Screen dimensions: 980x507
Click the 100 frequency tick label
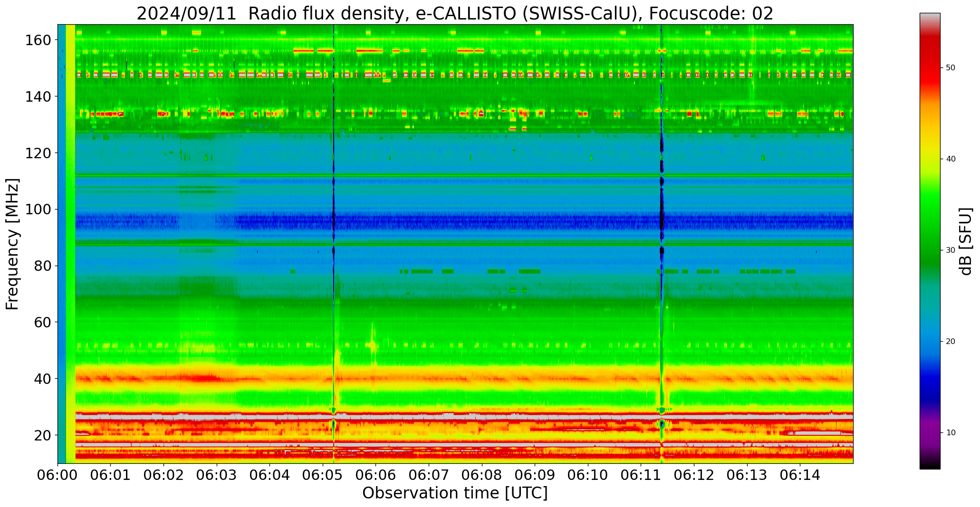[38, 210]
